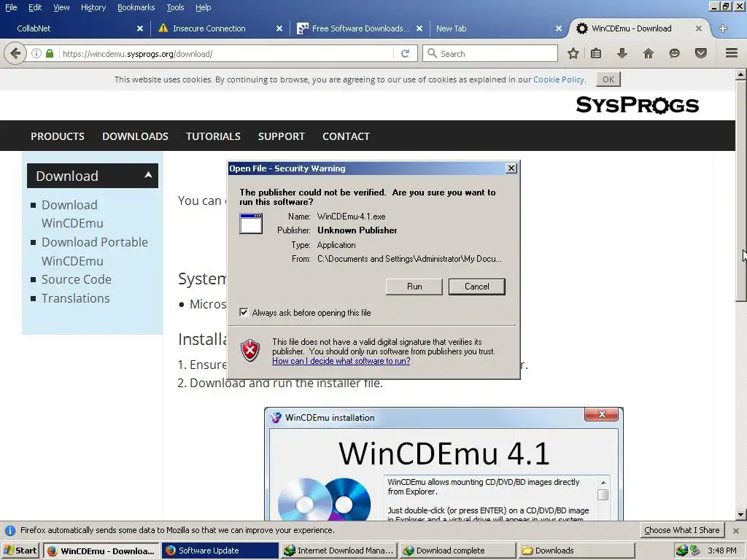This screenshot has height=560, width=747.
Task: Open the Downloads arrow icon in toolbar
Action: tap(622, 53)
